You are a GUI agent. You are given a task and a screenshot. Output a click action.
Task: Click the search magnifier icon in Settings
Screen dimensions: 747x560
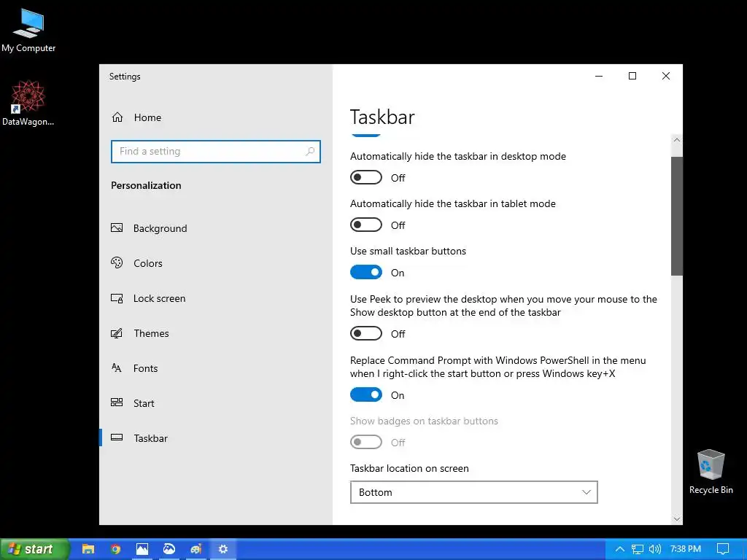[x=310, y=152]
